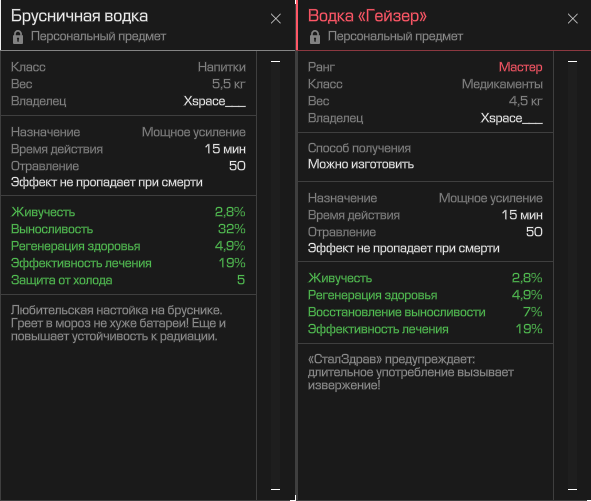This screenshot has width=591, height=501.
Task: Select Выносливость 32% stat row
Action: pyautogui.click(x=128, y=229)
